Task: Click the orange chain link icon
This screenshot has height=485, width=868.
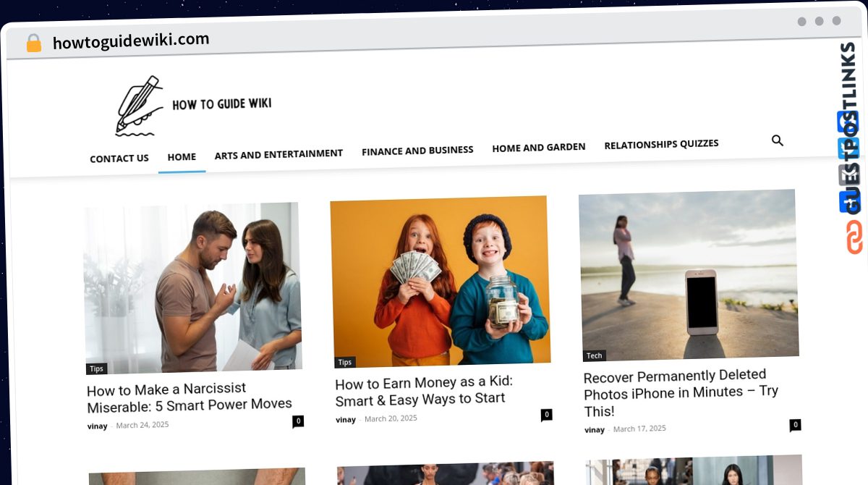Action: click(854, 237)
